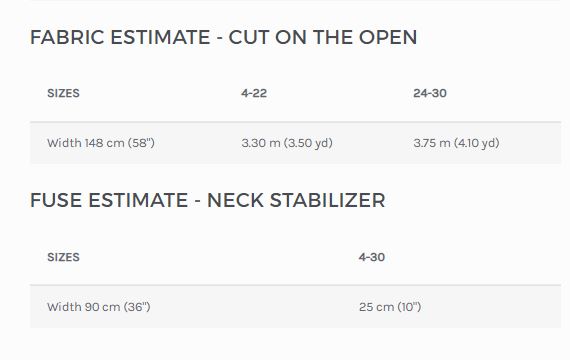This screenshot has height=360, width=570.
Task: Click the word NECK in second heading
Action: [x=235, y=200]
